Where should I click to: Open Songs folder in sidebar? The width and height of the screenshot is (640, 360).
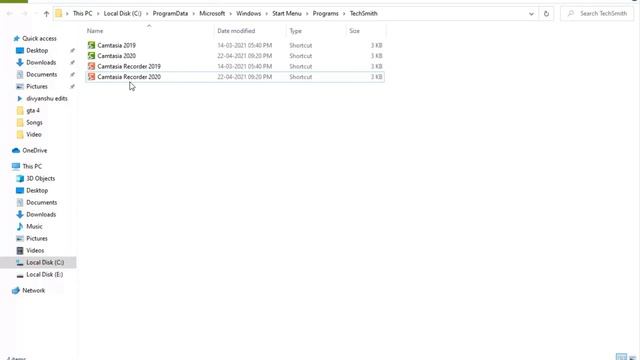point(34,122)
